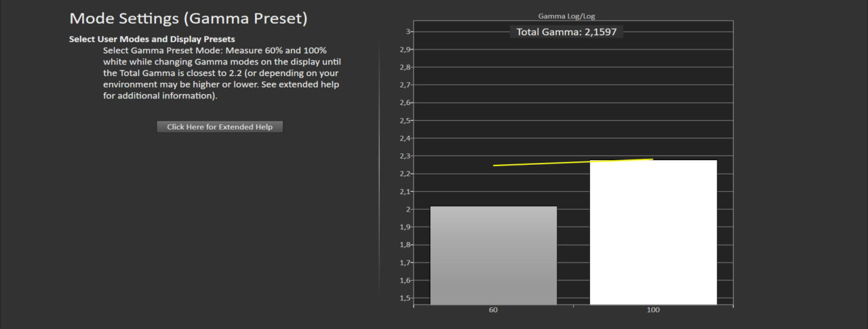This screenshot has width=868, height=329.
Task: Select the gray 60% gamma bar
Action: point(493,255)
